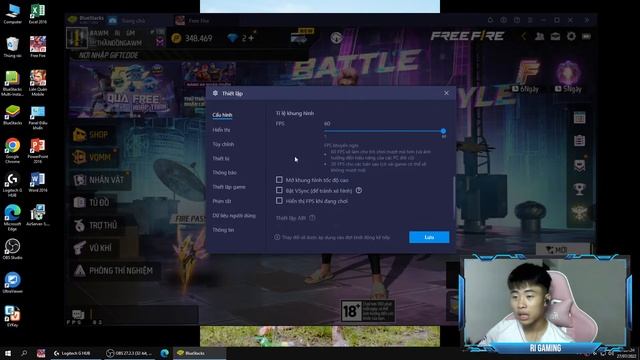Click the Windows Start button
The width and height of the screenshot is (640, 360).
[7, 353]
